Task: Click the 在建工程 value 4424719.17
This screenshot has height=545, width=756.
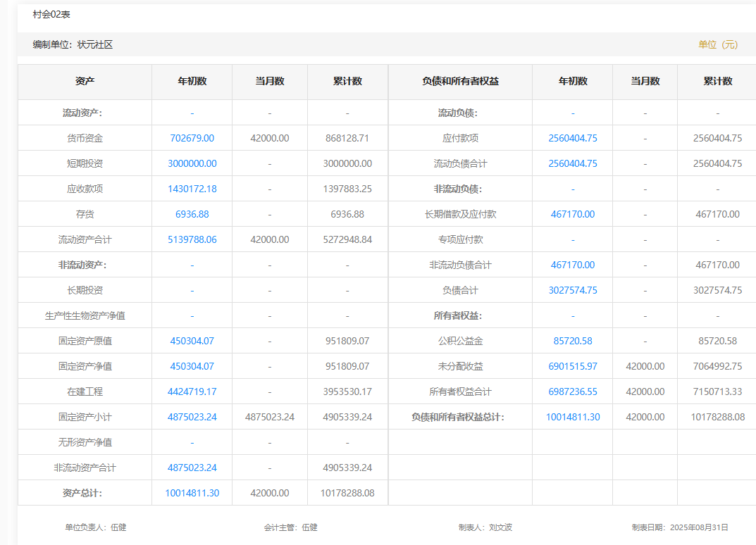Action: pos(192,391)
